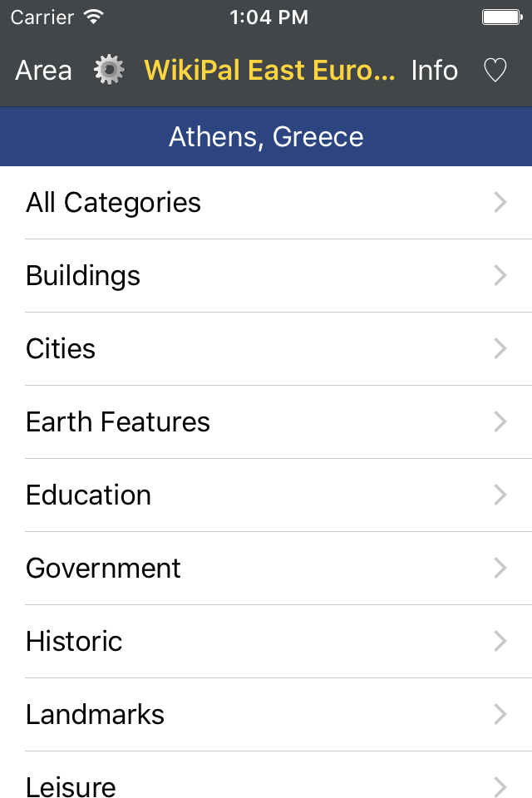Tap the chevron beside All Categories

coord(500,202)
